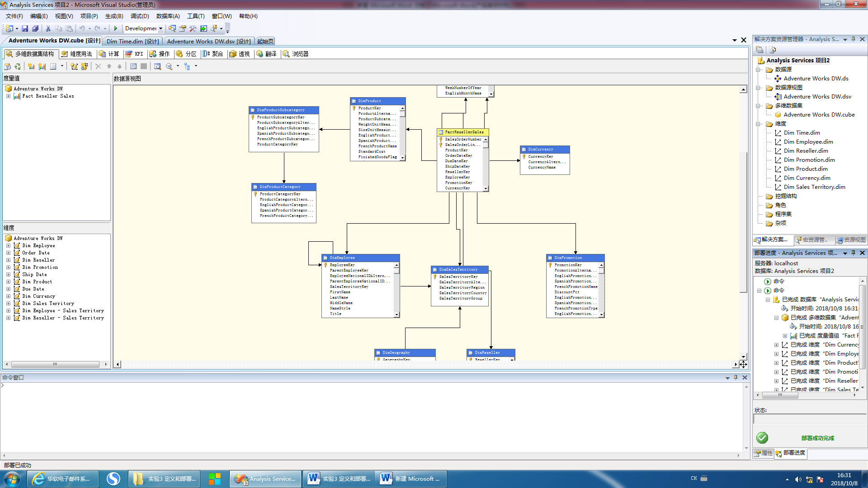This screenshot has width=868, height=488.
Task: Collapse the 维度 folder in Solution Explorer
Action: click(x=759, y=123)
